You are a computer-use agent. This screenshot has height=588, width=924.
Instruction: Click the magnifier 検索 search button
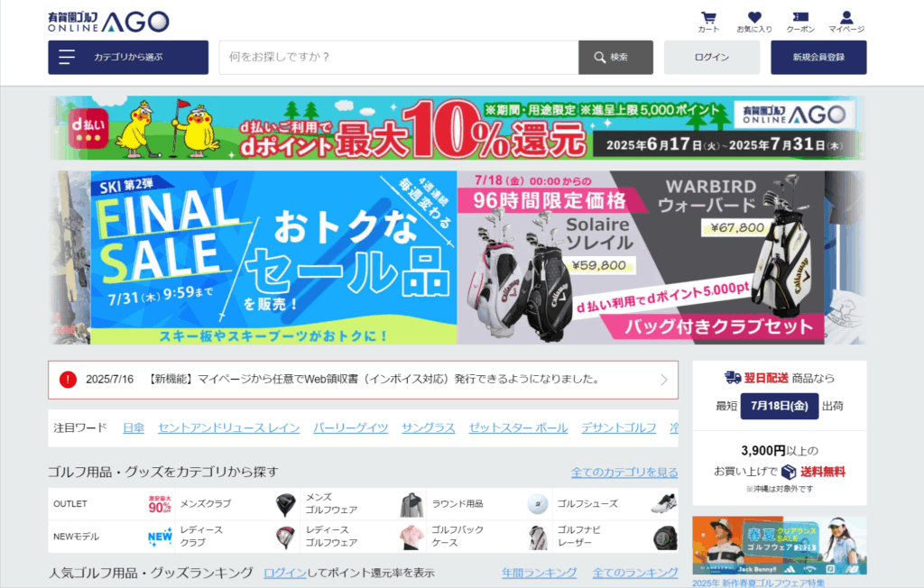coord(615,57)
